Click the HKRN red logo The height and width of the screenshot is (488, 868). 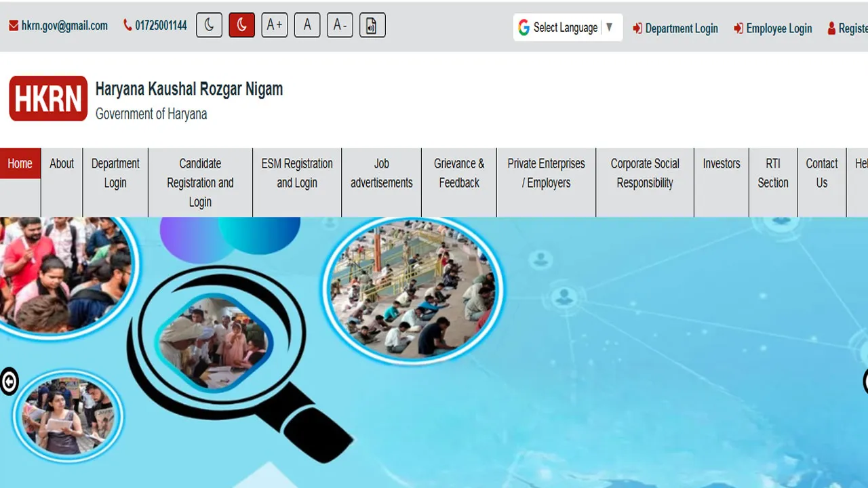[48, 98]
